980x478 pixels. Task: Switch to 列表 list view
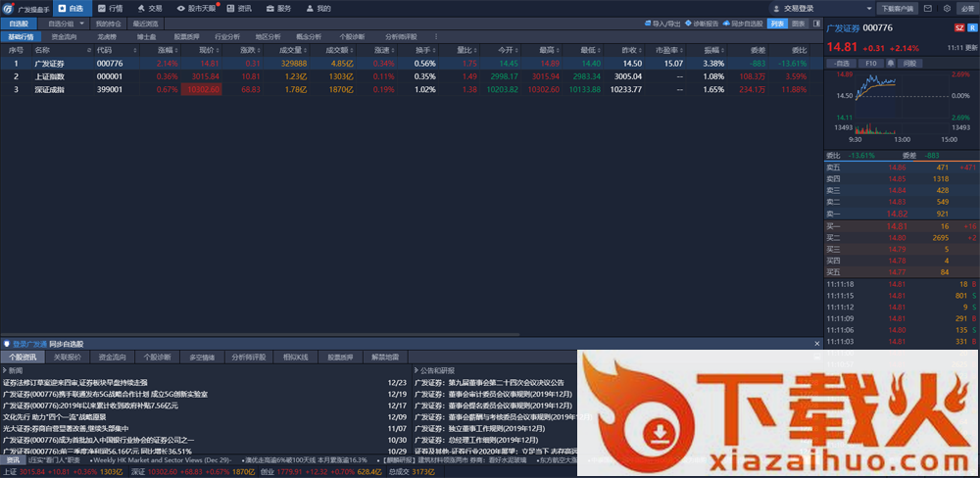click(777, 24)
